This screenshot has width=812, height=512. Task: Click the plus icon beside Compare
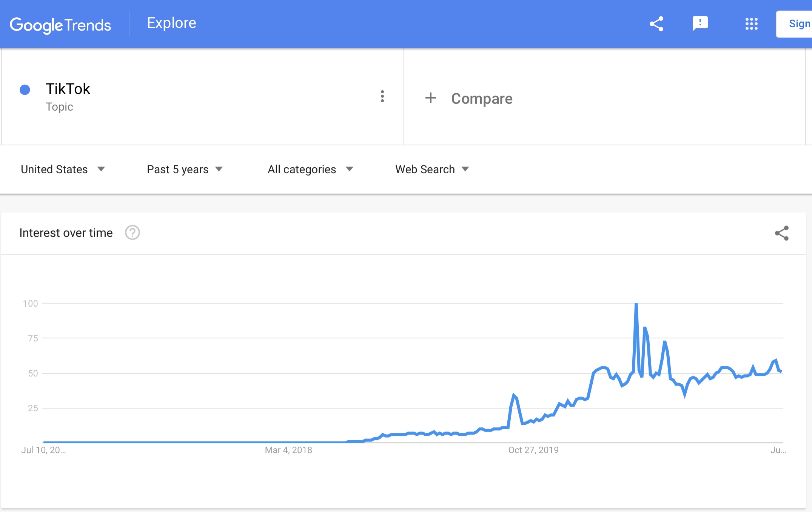[x=430, y=98]
